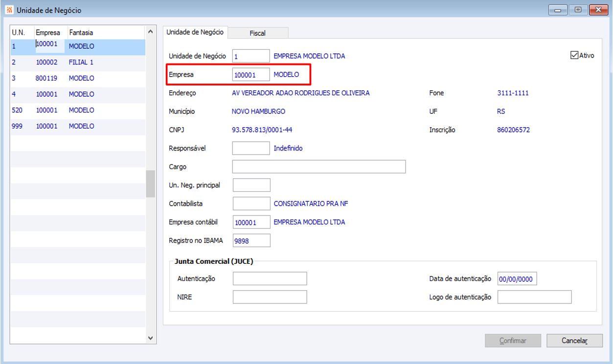This screenshot has height=364, width=613.
Task: Click the Cancelar button
Action: click(x=574, y=341)
